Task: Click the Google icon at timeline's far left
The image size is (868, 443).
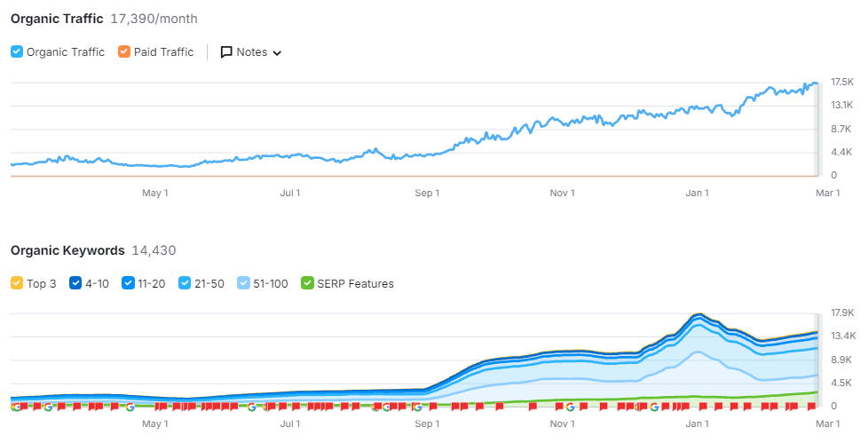Action: pos(16,407)
